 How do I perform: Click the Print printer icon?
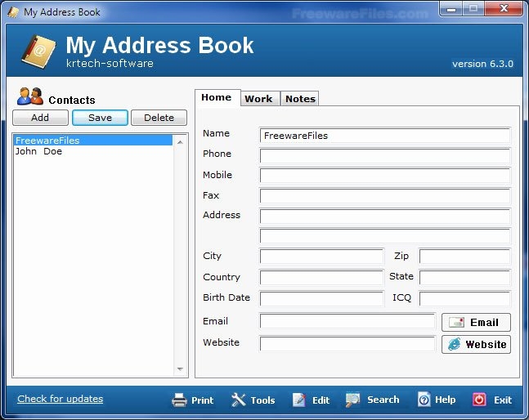point(179,400)
